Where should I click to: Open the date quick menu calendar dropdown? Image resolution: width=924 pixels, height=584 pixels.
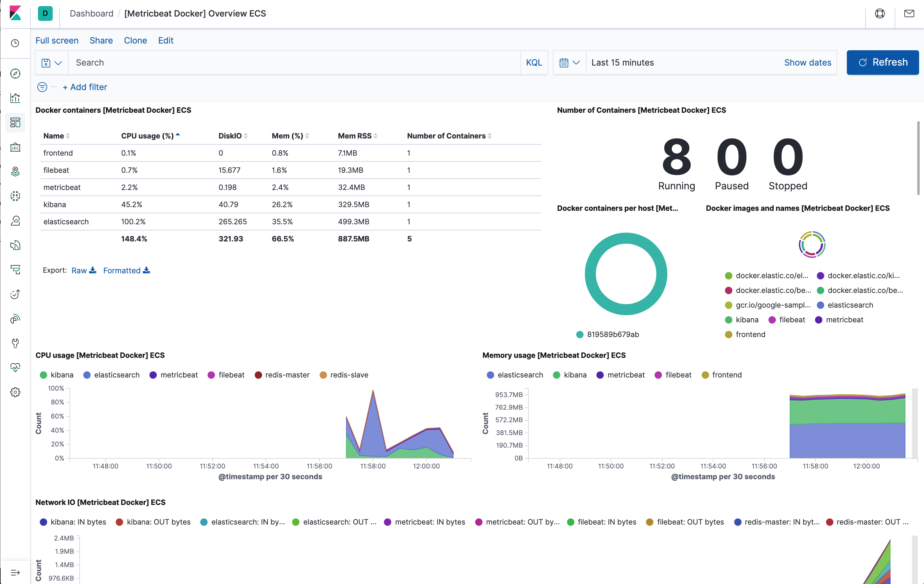569,63
